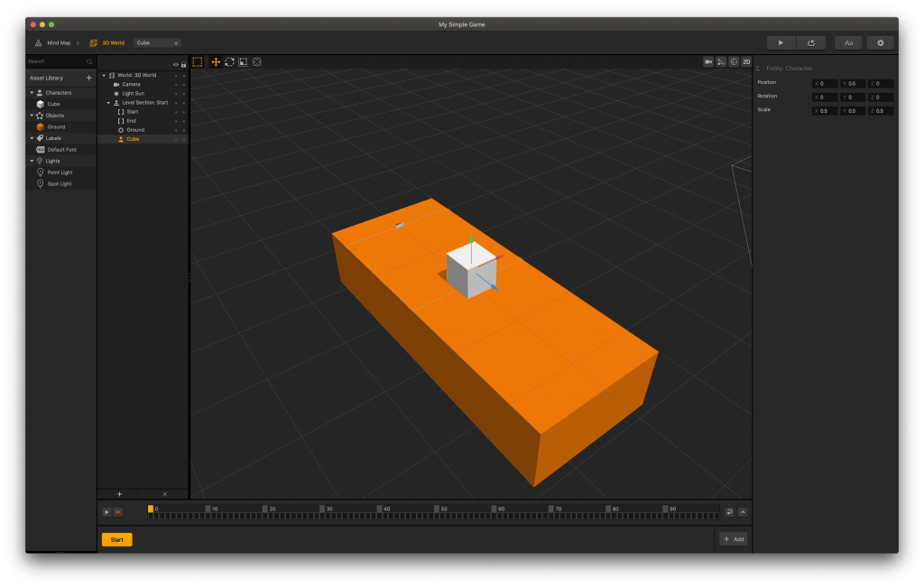Toggle visibility of the Light Sun entity
This screenshot has width=924, height=587.
[176, 93]
